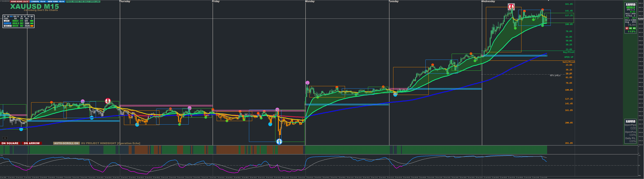Select the H4 timeframe in the pairs panel
Screen dimensions: 644x179
(x=22, y=17)
